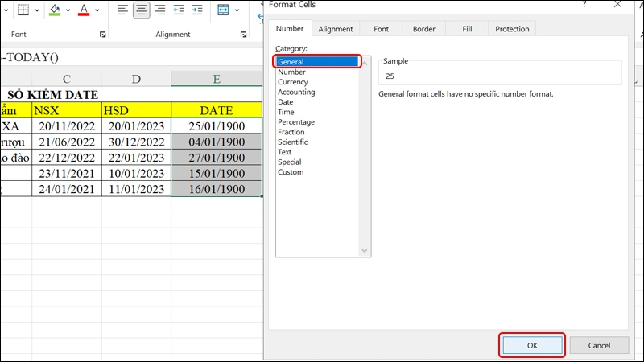644x362 pixels.
Task: Select cell with 16/01/1900
Action: [217, 189]
